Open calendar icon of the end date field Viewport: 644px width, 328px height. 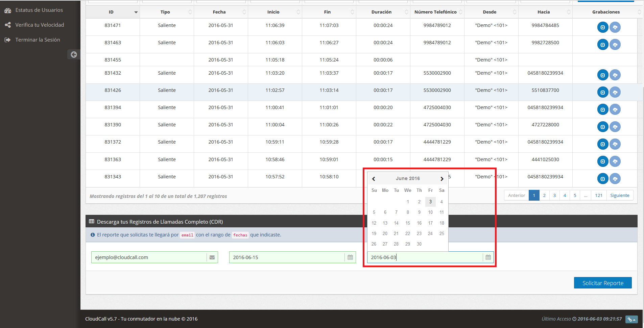coord(488,257)
